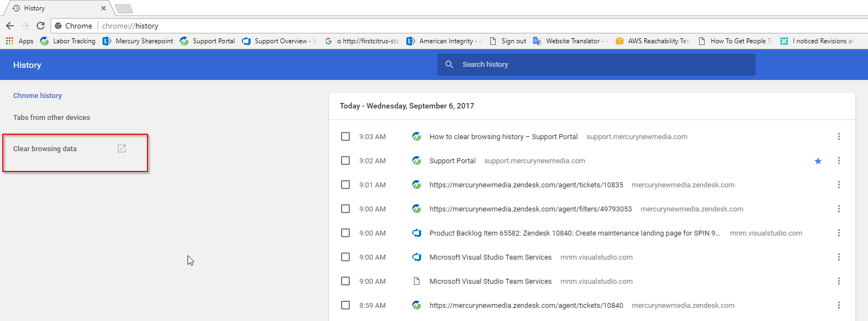
Task: Open the American Integrity bookmark
Action: [444, 41]
